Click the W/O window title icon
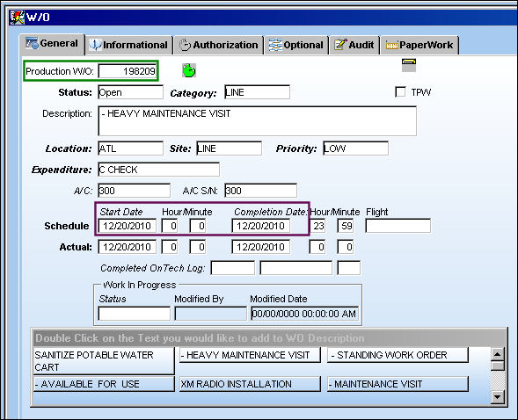 [17, 18]
